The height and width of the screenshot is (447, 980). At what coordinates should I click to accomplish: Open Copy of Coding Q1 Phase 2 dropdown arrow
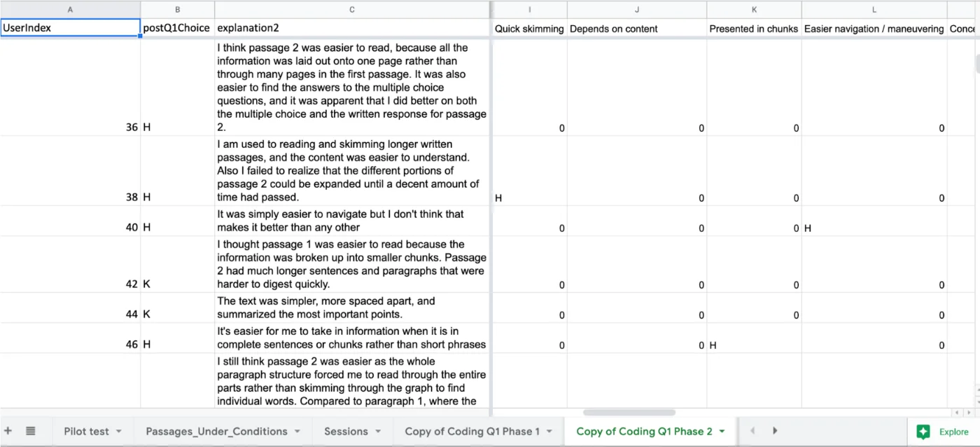(722, 432)
